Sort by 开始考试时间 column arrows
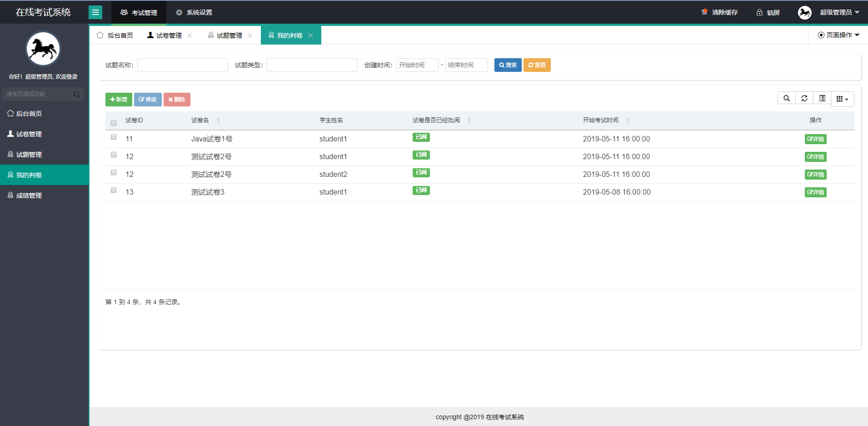The height and width of the screenshot is (426, 868). pyautogui.click(x=628, y=120)
